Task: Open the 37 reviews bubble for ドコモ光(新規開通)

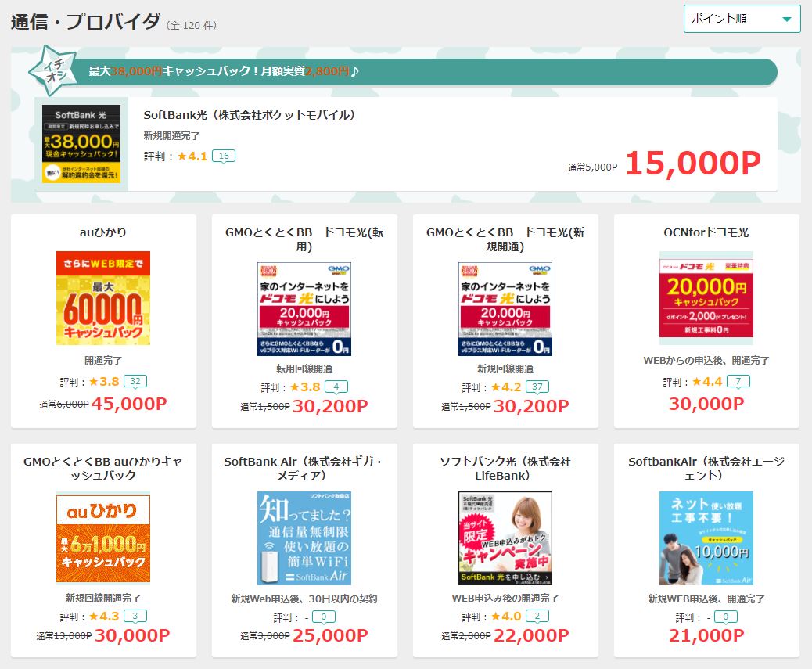Action: (x=537, y=387)
